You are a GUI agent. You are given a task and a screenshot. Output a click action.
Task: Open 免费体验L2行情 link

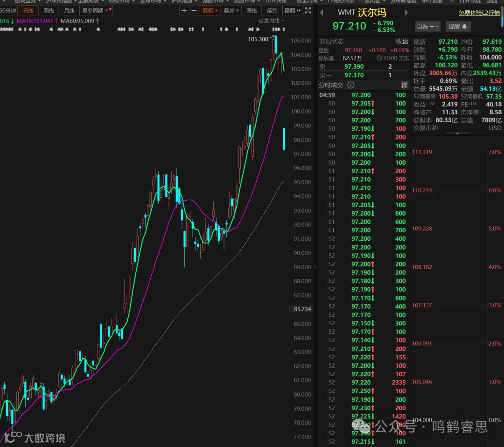479,13
